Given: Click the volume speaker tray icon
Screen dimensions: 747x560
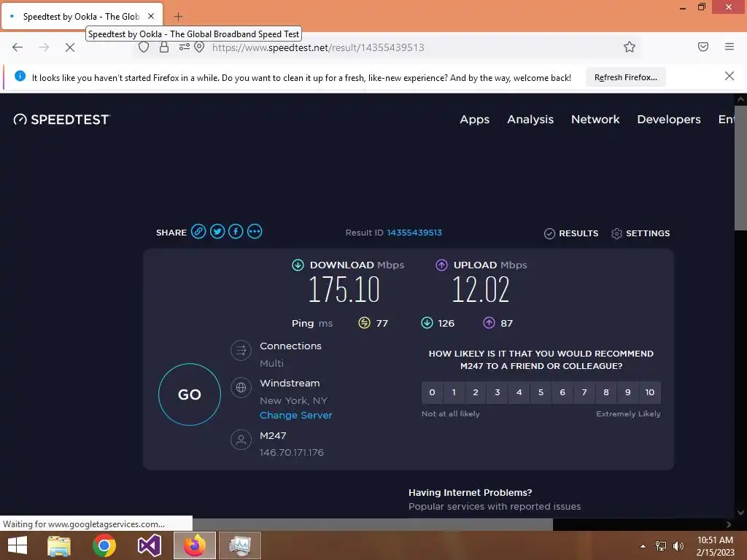Looking at the screenshot, I should [x=678, y=546].
